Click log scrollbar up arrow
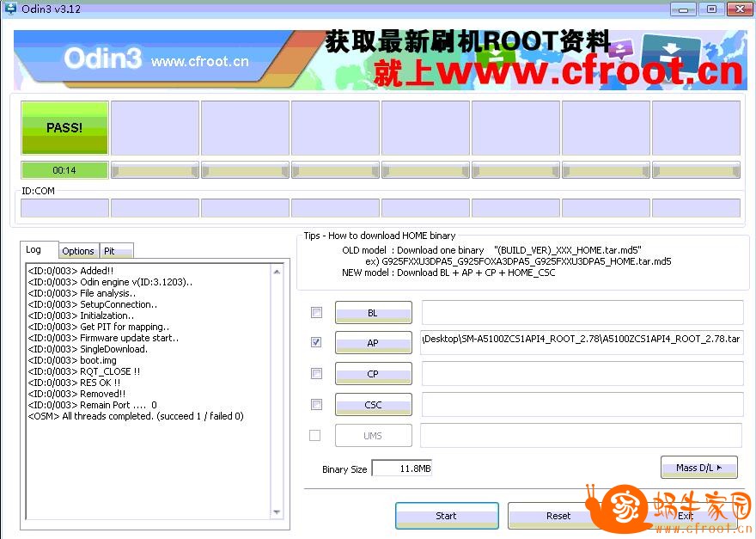 click(x=277, y=272)
